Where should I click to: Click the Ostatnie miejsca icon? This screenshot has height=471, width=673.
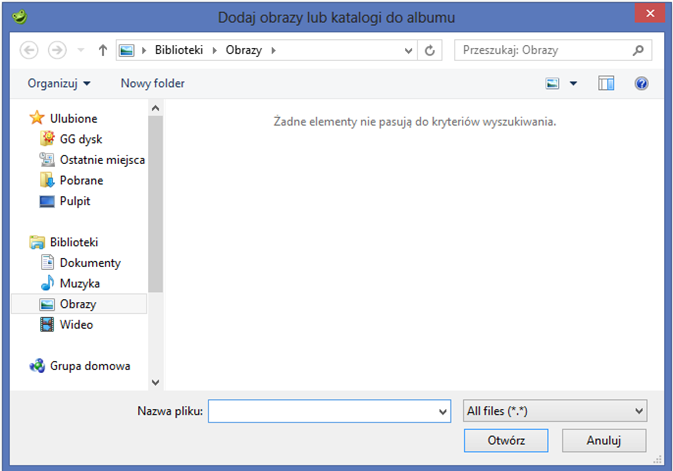[x=47, y=159]
